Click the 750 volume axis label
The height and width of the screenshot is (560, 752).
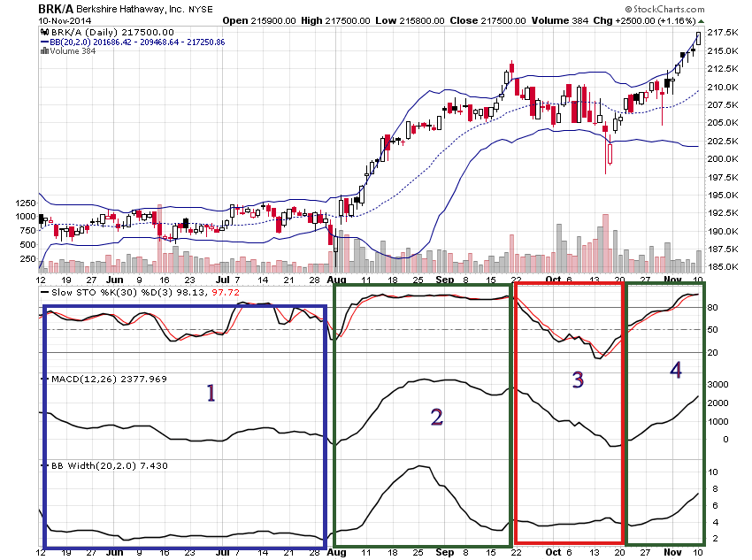pyautogui.click(x=28, y=230)
